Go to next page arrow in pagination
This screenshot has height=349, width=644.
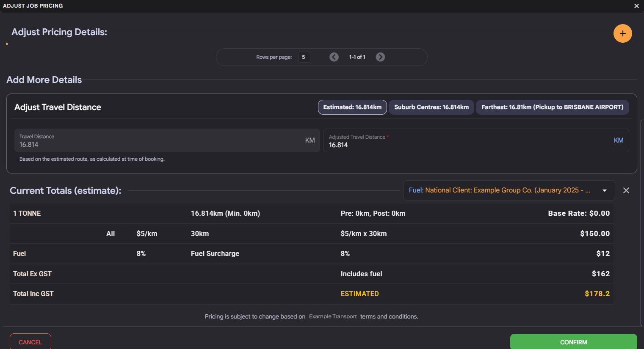point(380,57)
